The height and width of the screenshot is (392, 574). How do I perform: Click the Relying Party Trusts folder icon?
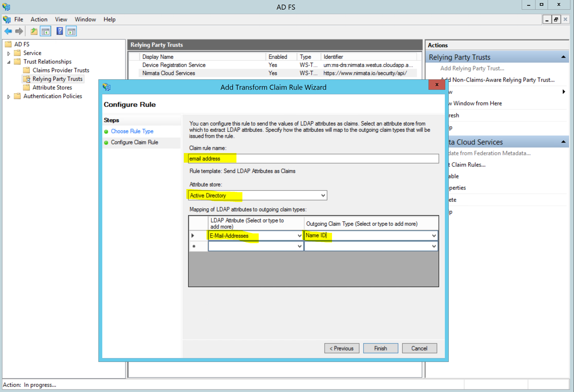coord(26,79)
